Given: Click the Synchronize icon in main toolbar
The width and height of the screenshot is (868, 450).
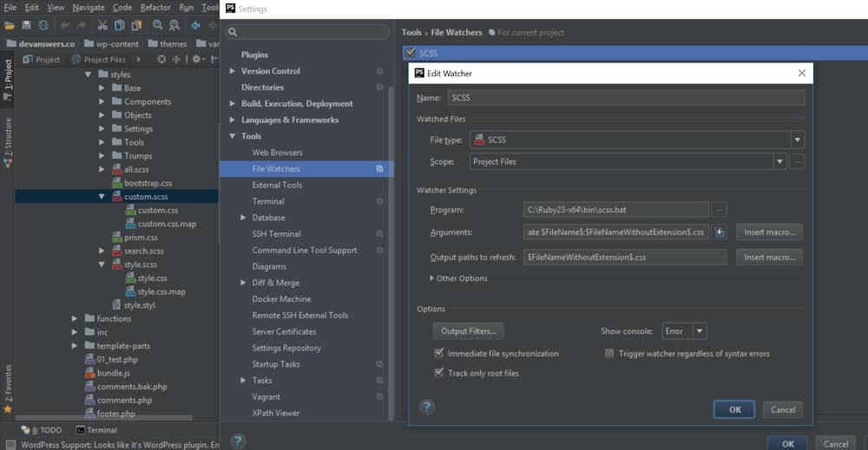Looking at the screenshot, I should click(43, 25).
